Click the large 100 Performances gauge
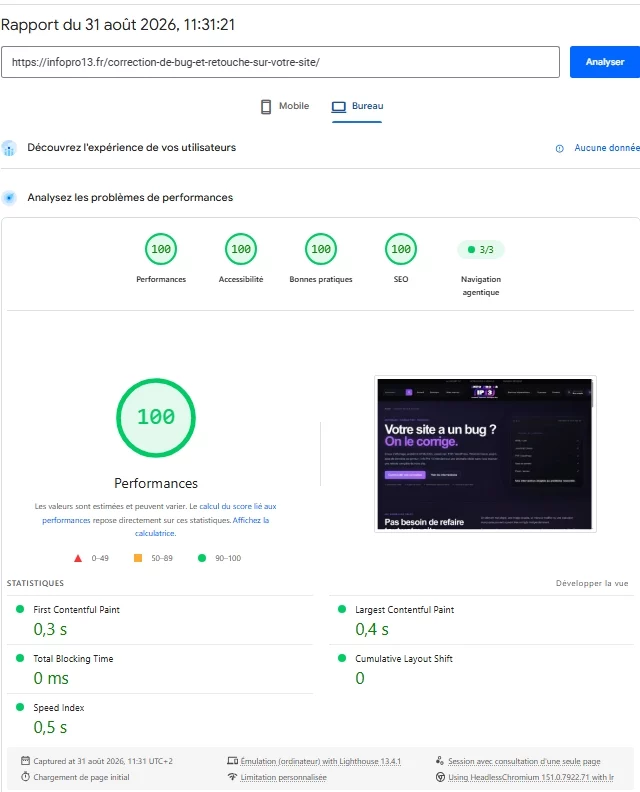Viewport: 640px width, 792px height. 156,418
